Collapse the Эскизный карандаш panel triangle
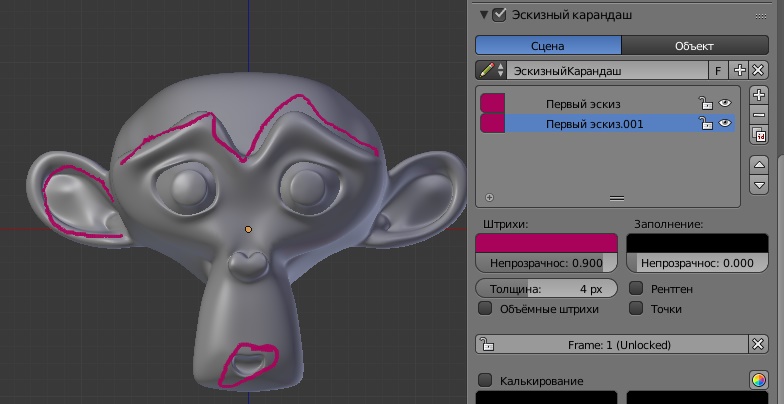This screenshot has width=784, height=404. pyautogui.click(x=484, y=15)
